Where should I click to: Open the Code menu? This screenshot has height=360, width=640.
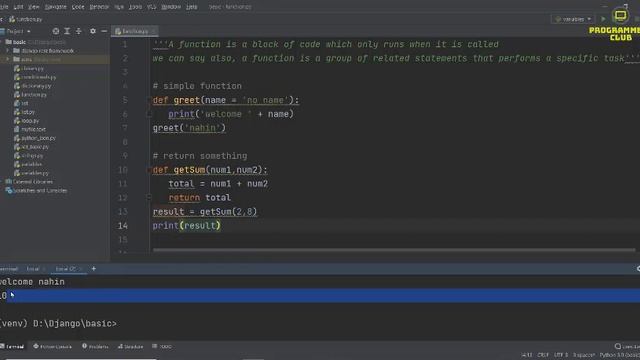pos(78,7)
